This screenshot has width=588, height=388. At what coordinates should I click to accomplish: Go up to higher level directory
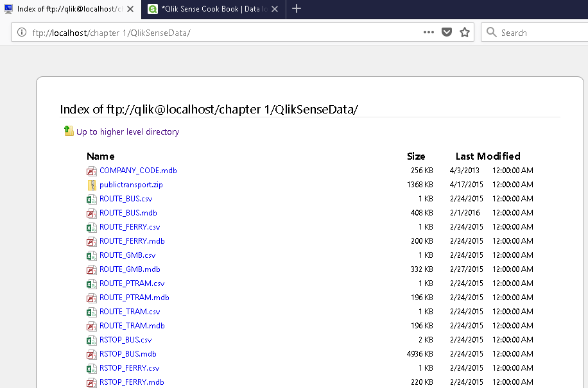point(128,132)
